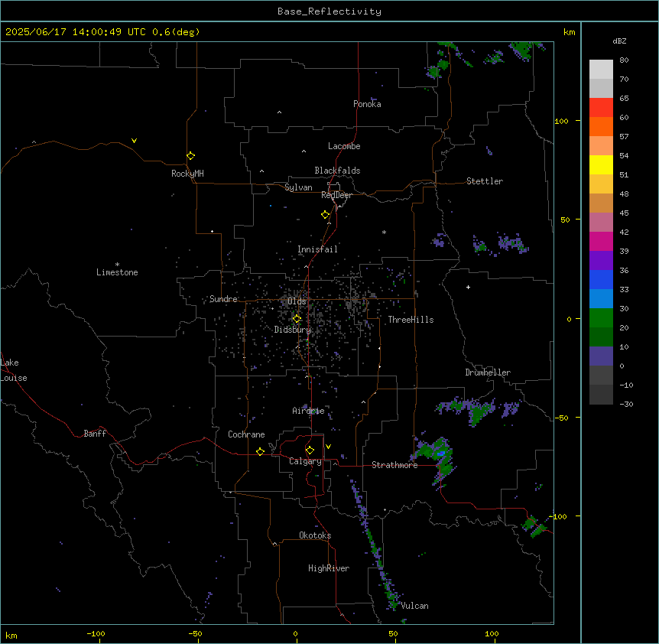
Task: Select the Didsbury town label
Action: pyautogui.click(x=293, y=330)
